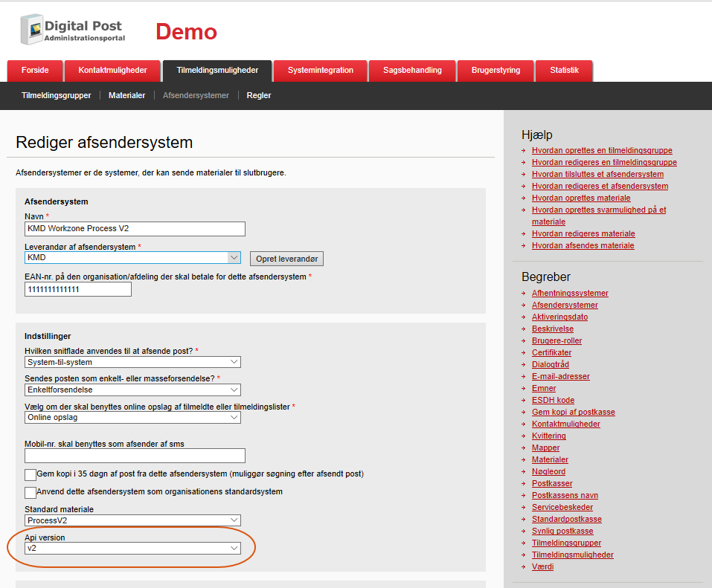Open help link Hvordan redigeres en tilmeldingsgruppe
Screen dimensions: 712x588
[x=604, y=162]
